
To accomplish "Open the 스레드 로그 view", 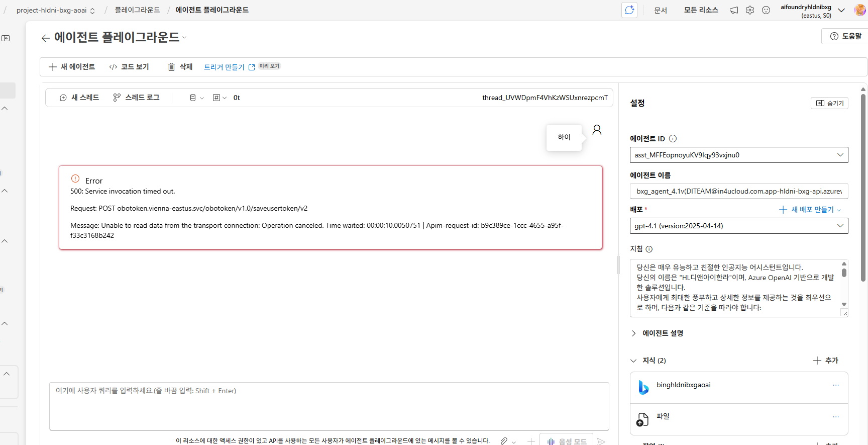I will pyautogui.click(x=136, y=98).
